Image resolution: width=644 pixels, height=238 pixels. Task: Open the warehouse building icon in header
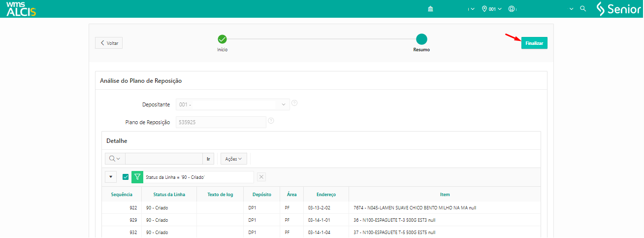[430, 9]
